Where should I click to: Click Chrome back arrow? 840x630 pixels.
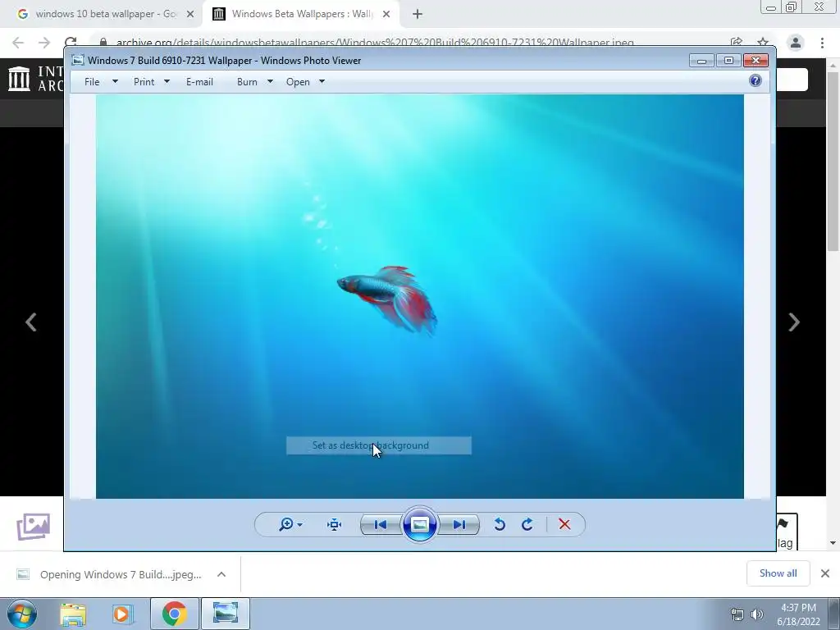click(18, 43)
